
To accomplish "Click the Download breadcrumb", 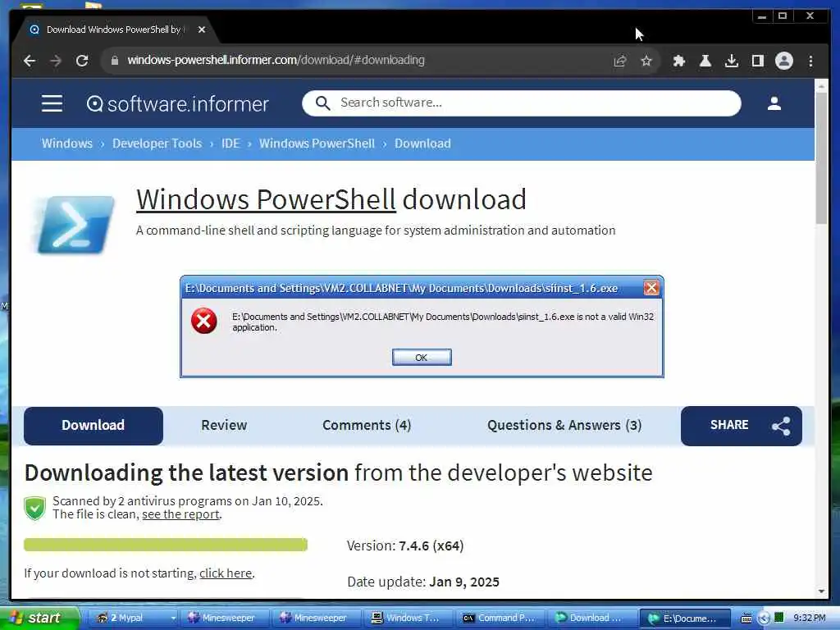I will click(422, 144).
